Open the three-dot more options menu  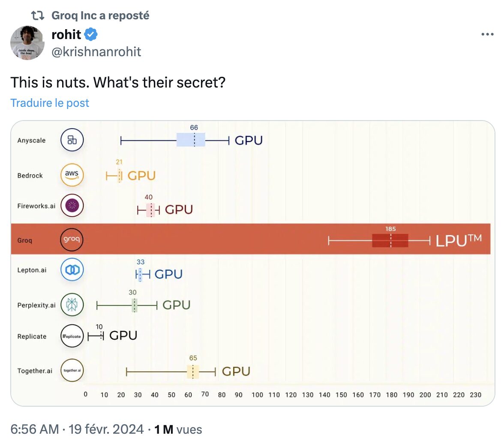(487, 34)
